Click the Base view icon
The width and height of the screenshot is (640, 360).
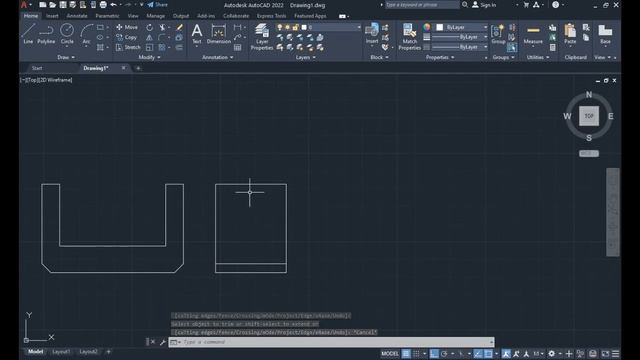pos(605,34)
